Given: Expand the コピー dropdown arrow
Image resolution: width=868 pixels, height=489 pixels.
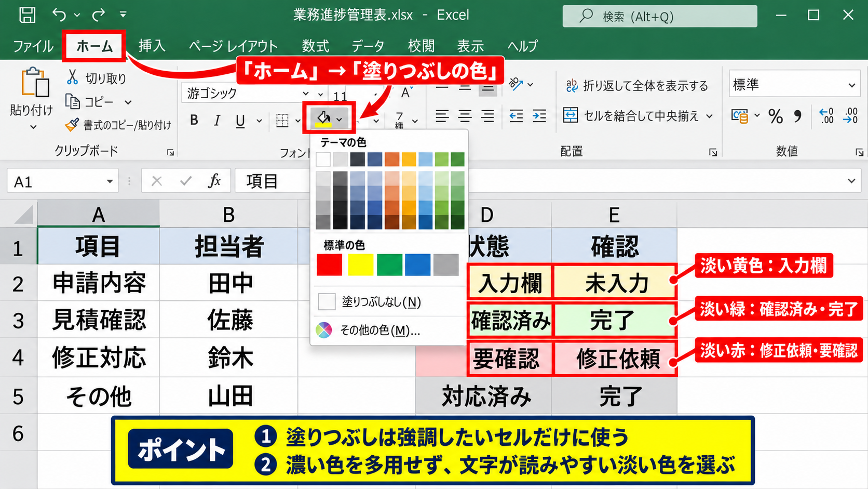Looking at the screenshot, I should click(x=128, y=102).
